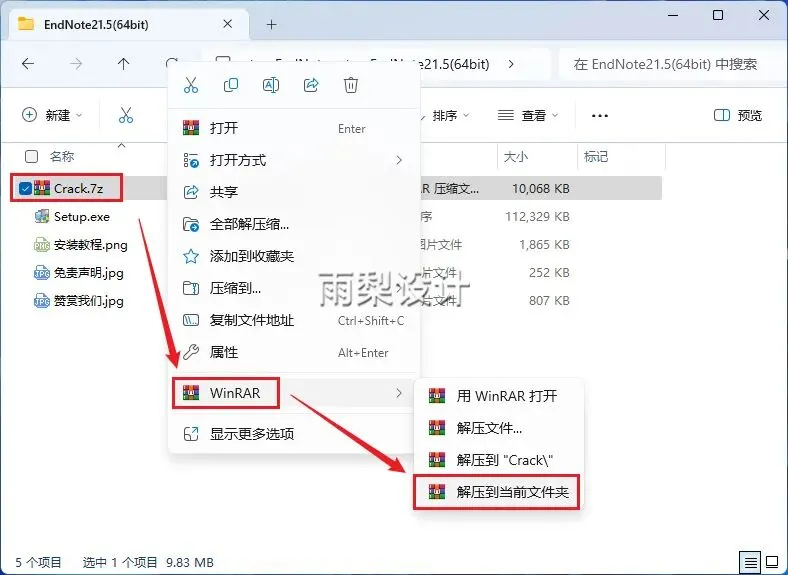
Task: Sort by the 大小 column header
Action: 516,156
